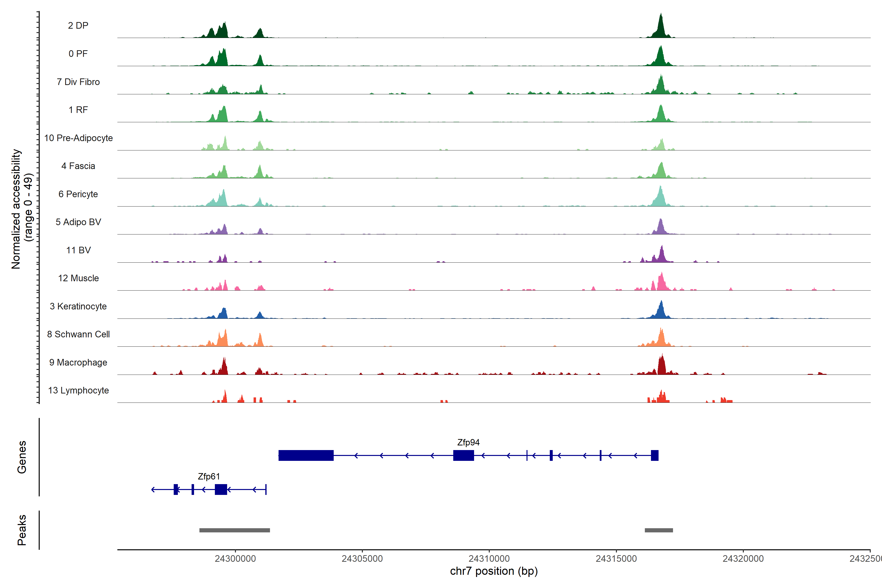Select the 9 Macrophage track label
The height and width of the screenshot is (588, 882).
pyautogui.click(x=78, y=362)
